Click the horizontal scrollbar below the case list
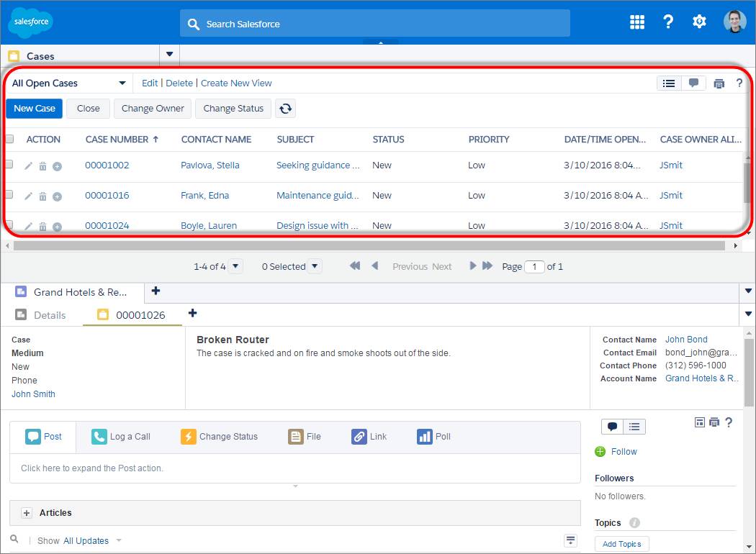756x554 pixels. pos(369,245)
